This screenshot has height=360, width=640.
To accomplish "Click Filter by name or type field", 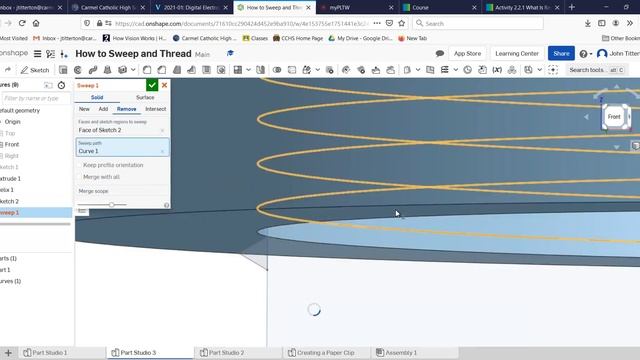I will coord(36,98).
